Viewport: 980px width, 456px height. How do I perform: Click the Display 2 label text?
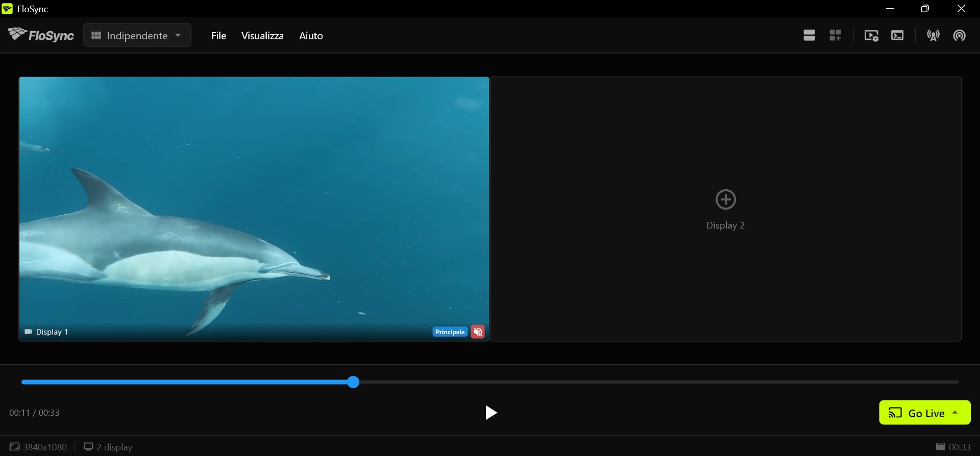[x=726, y=225]
